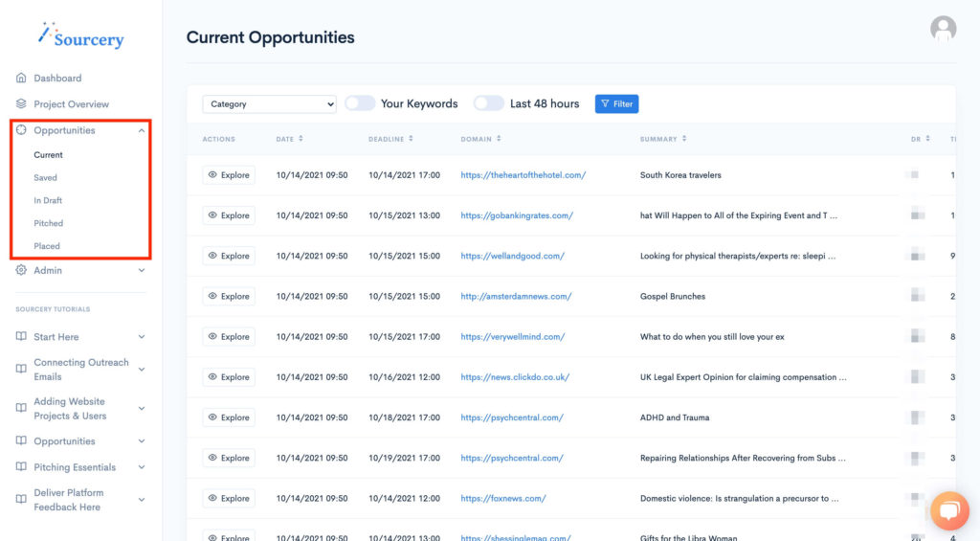Image resolution: width=980 pixels, height=541 pixels.
Task: Expand the Pitching Essentials tutorial section
Action: tap(142, 467)
